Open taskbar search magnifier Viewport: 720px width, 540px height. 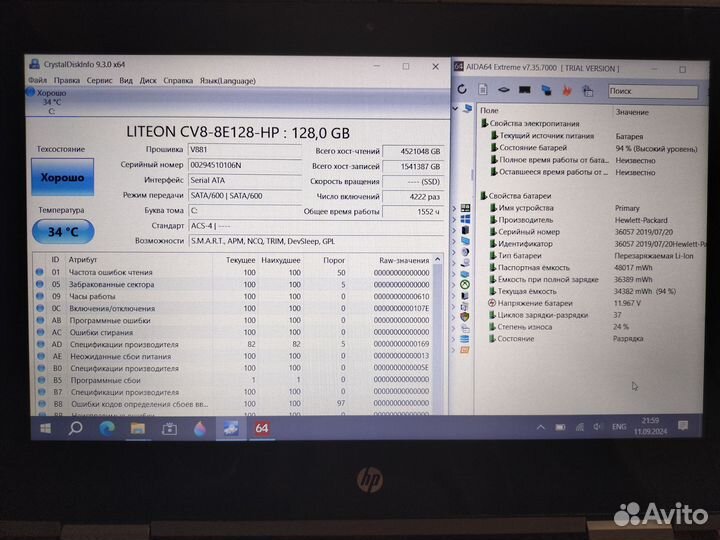75,428
